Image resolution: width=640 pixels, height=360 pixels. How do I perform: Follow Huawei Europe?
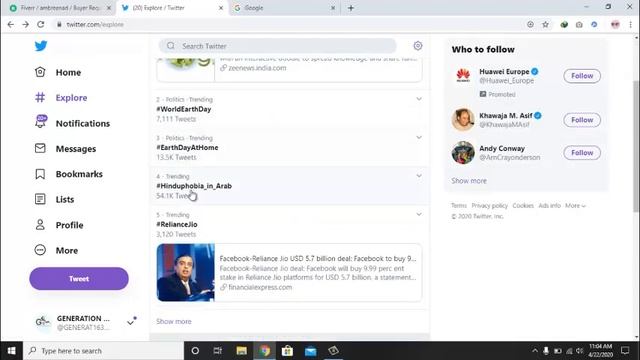(582, 76)
